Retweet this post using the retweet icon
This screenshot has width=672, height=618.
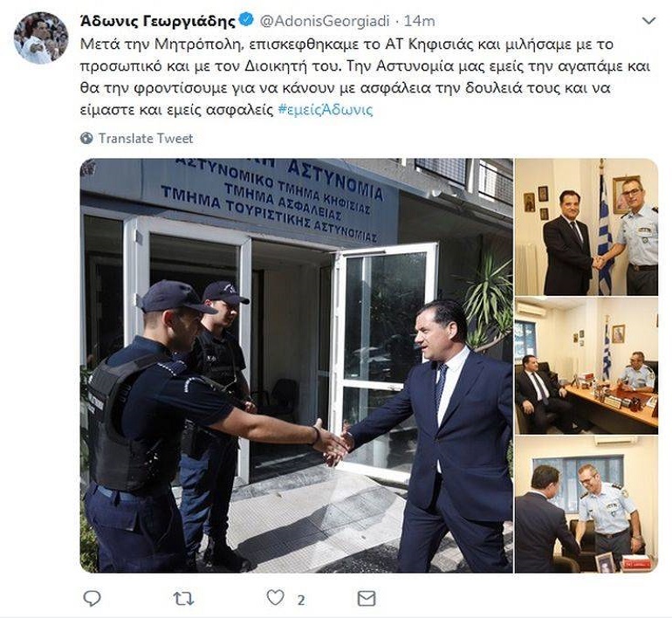pyautogui.click(x=183, y=598)
